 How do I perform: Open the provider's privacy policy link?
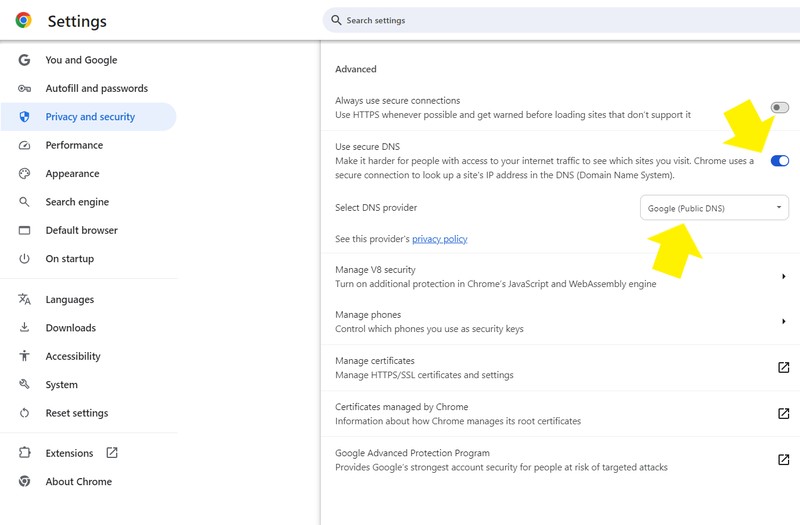[439, 239]
